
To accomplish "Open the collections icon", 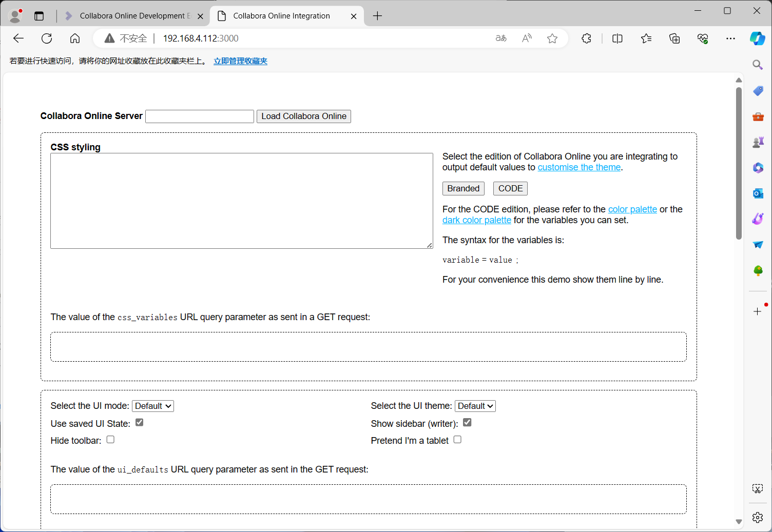I will (674, 38).
